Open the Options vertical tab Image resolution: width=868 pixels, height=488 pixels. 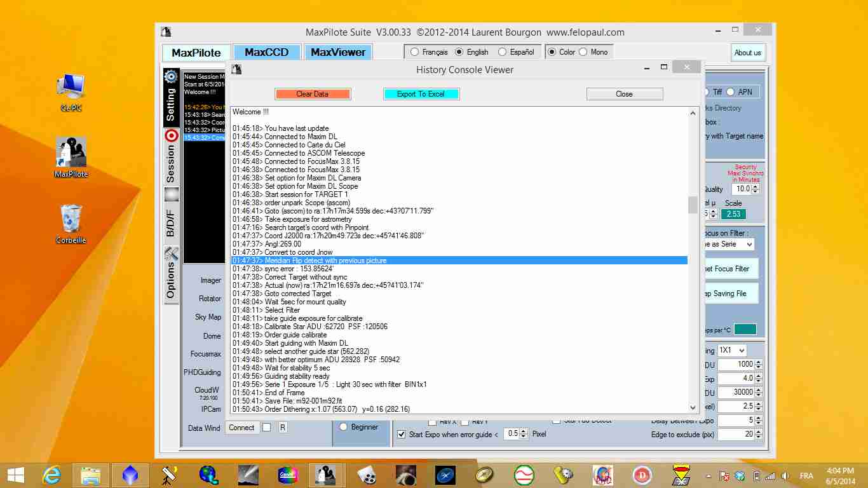171,274
